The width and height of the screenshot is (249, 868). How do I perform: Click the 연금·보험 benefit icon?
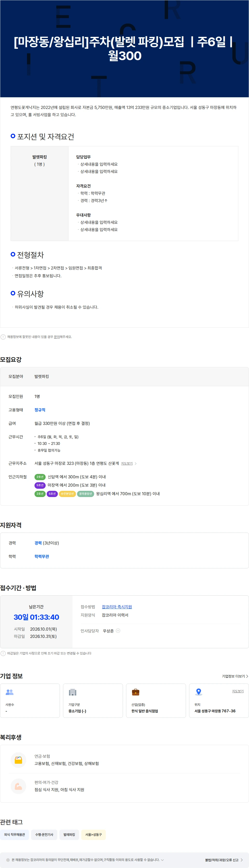(x=18, y=760)
